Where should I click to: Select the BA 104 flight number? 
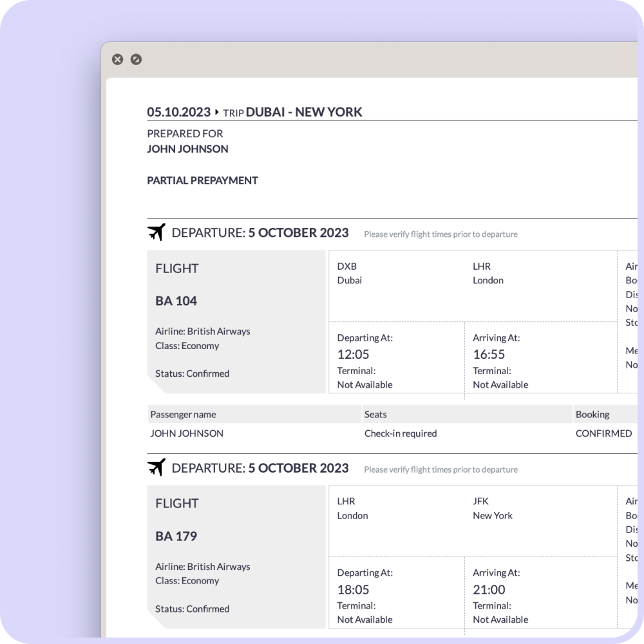tap(176, 301)
